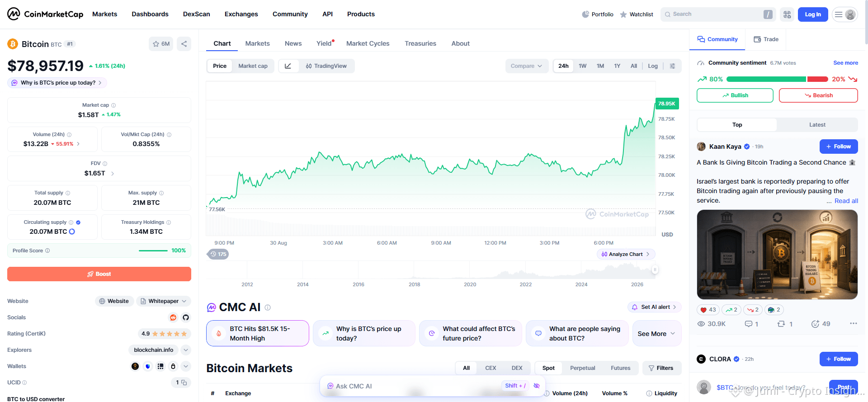Open chart settings sliders icon
The width and height of the screenshot is (868, 402).
[672, 66]
